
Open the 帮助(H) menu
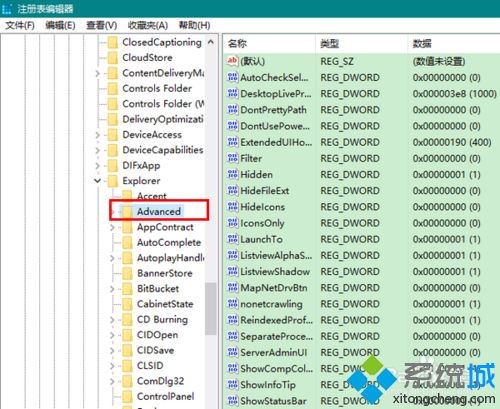click(x=194, y=25)
